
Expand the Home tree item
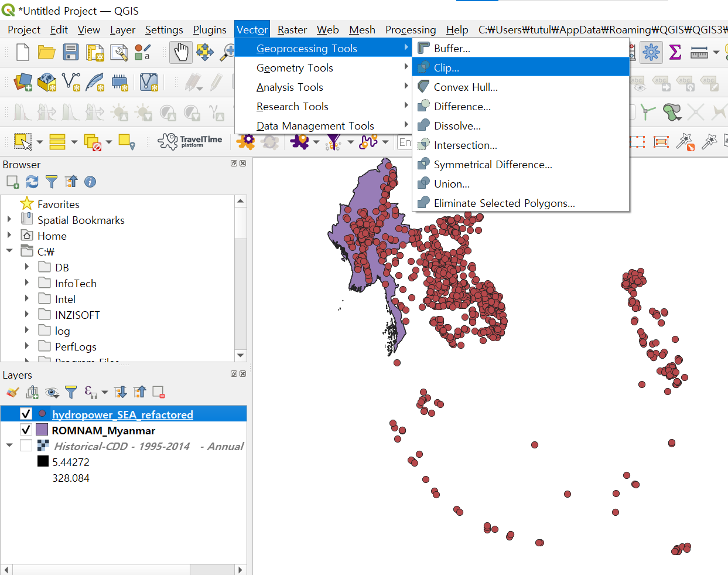pos(9,235)
